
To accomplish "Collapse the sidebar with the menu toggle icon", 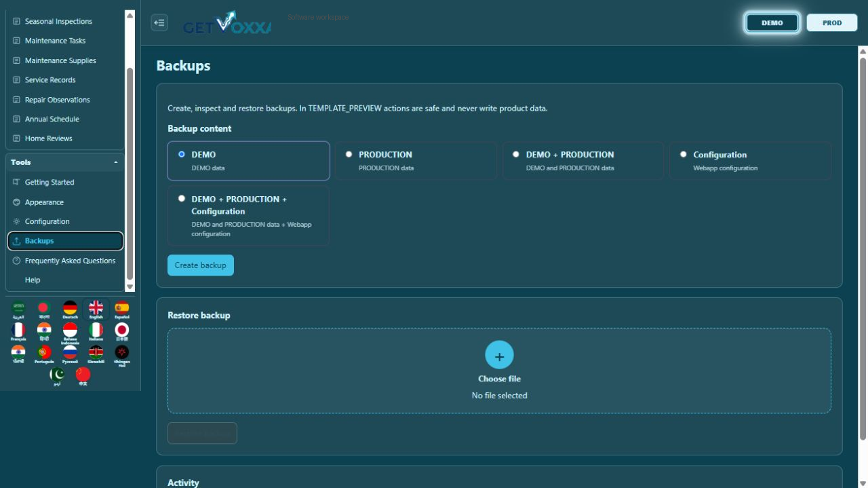I will tap(159, 22).
